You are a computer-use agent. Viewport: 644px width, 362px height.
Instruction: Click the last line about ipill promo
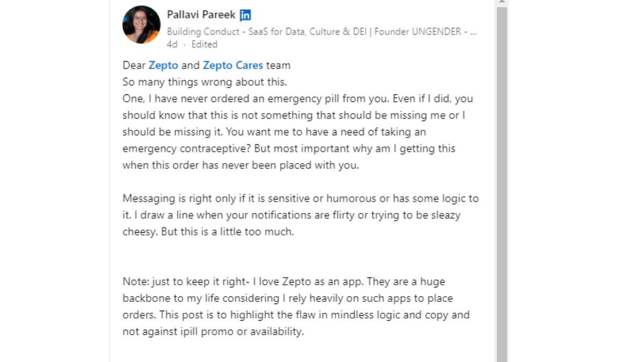click(x=213, y=331)
